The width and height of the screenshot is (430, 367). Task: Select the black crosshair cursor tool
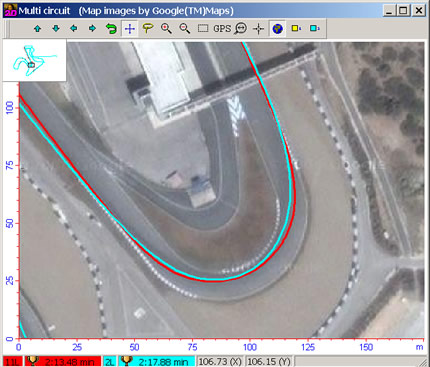259,29
